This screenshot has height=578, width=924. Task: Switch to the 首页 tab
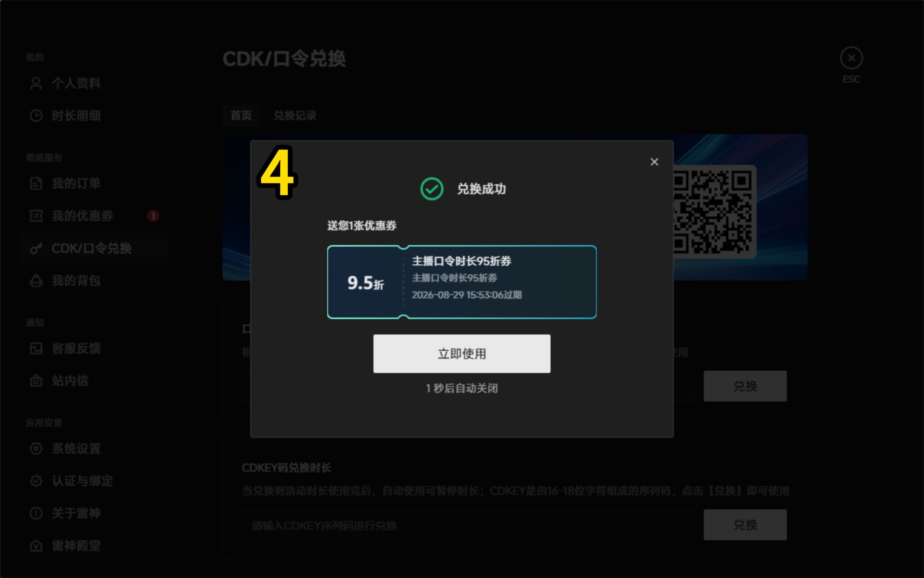pyautogui.click(x=241, y=116)
